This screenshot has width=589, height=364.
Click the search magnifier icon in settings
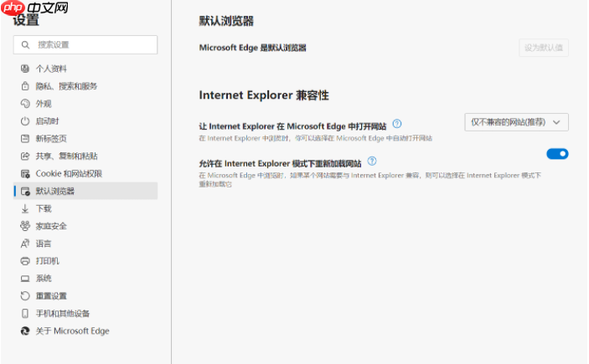point(25,45)
